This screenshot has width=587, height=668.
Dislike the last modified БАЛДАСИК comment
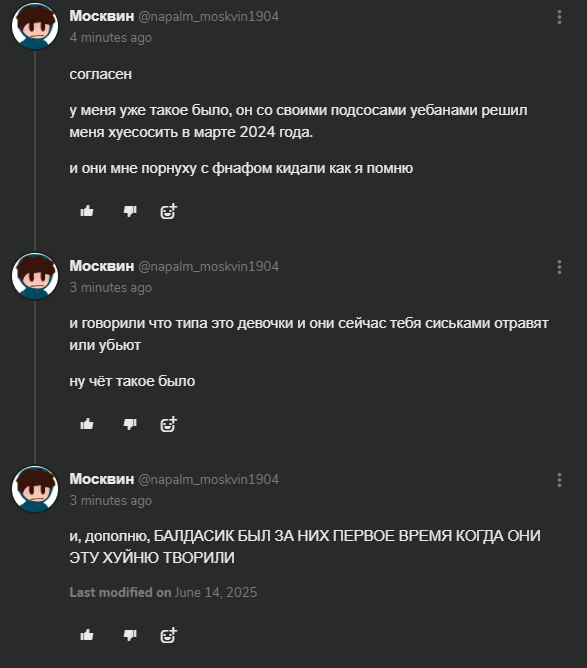coord(129,635)
